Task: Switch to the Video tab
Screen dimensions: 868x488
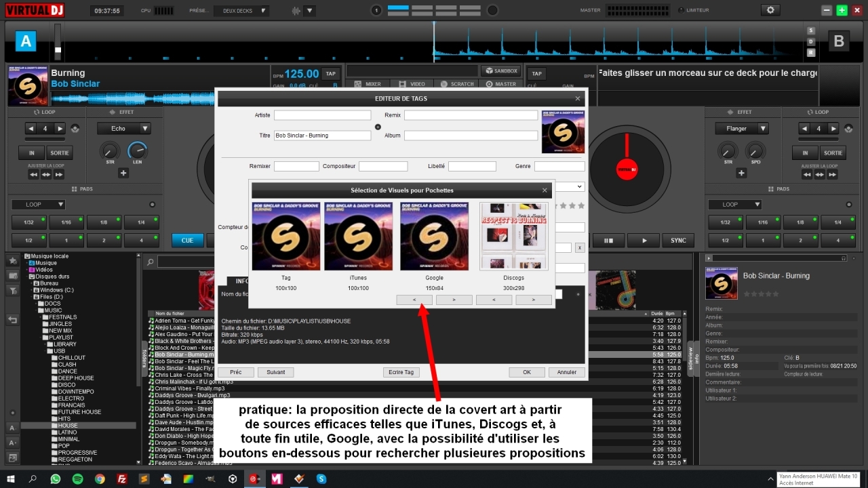Action: [x=413, y=84]
